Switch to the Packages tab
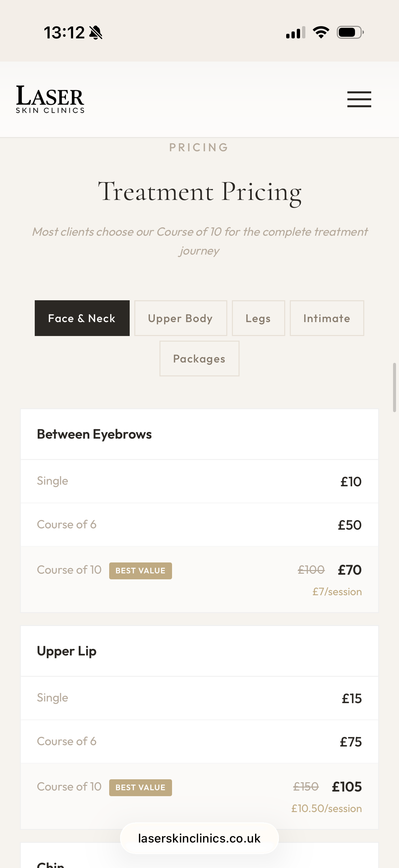Viewport: 399px width, 868px height. pyautogui.click(x=199, y=358)
